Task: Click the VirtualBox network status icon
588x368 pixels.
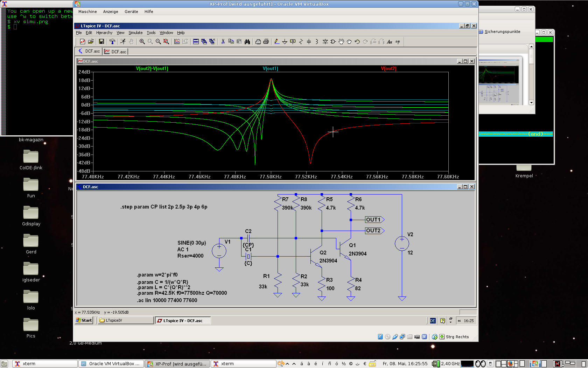Action: coord(402,337)
